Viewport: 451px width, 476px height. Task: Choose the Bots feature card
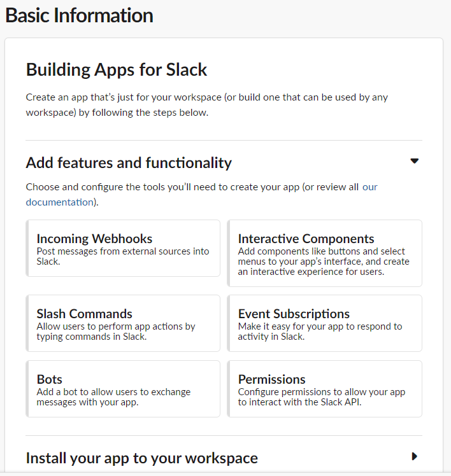[123, 389]
